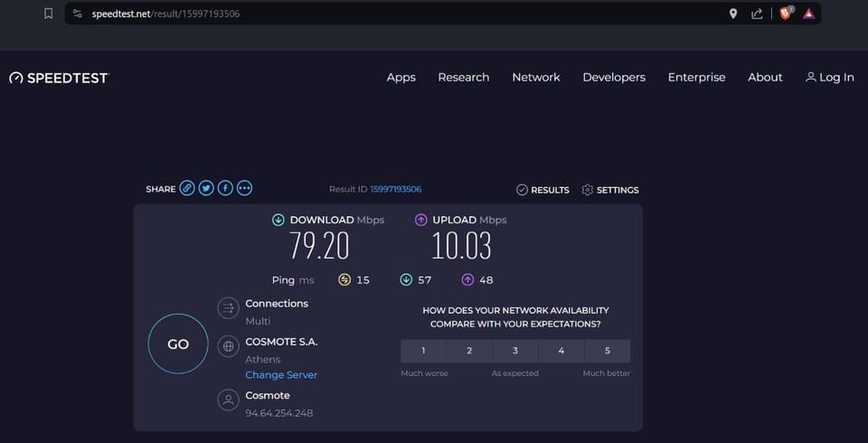The width and height of the screenshot is (868, 443).
Task: Open Result ID 15997193506 link
Action: tap(395, 189)
